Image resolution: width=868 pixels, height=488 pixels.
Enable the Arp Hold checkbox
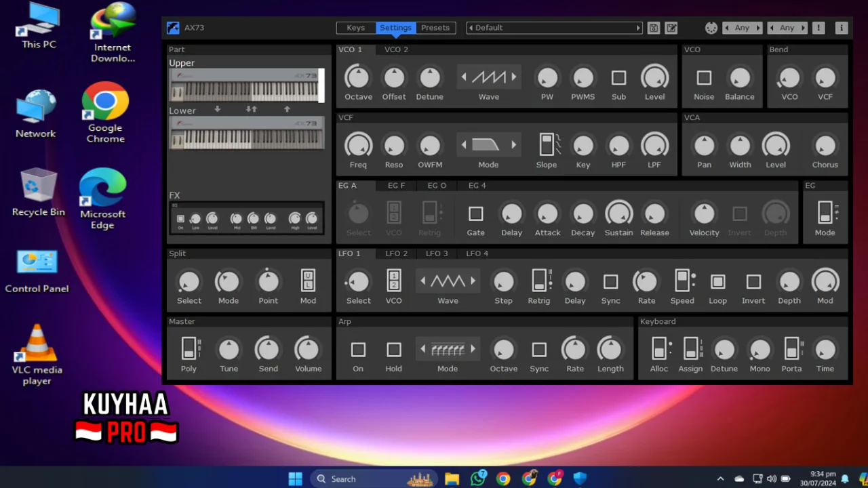[394, 350]
